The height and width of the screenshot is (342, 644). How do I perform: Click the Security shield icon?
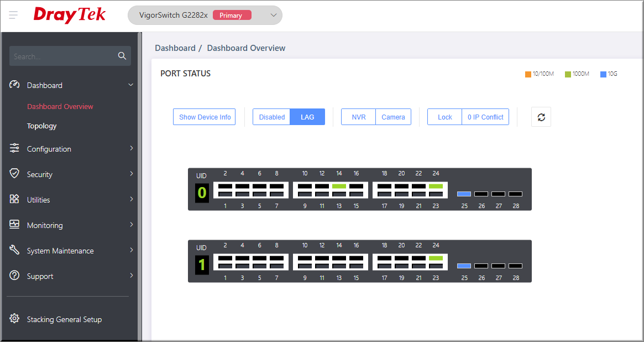tap(15, 174)
